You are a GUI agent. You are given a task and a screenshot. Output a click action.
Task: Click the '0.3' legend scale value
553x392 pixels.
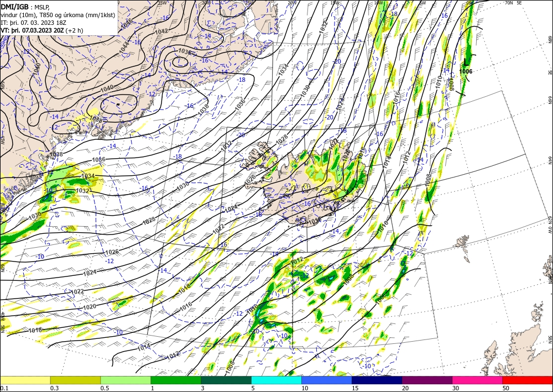(x=54, y=388)
